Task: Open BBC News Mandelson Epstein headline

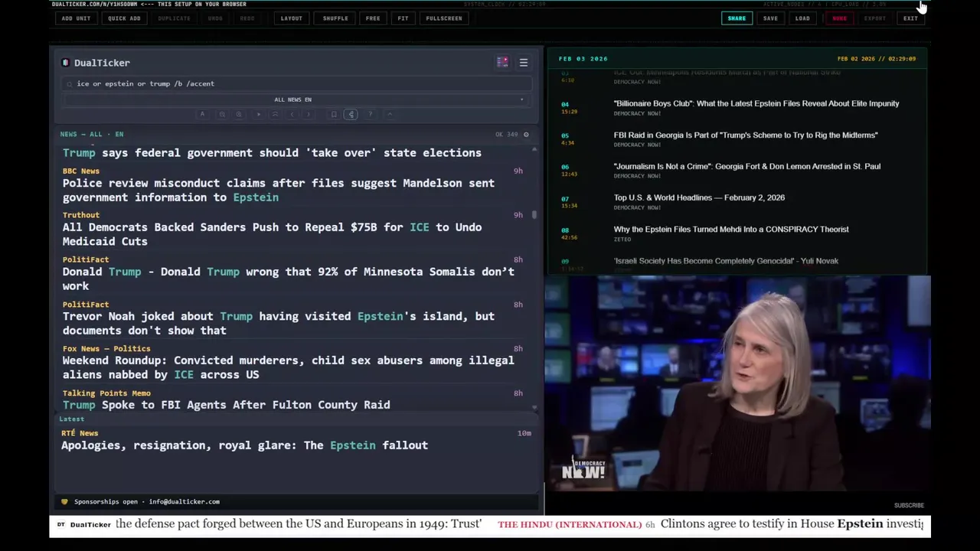Action: 279,190
